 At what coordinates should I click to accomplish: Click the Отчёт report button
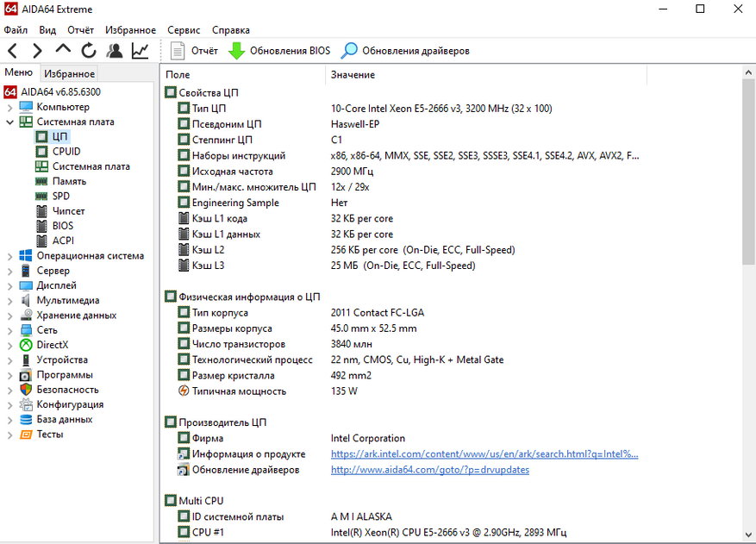[x=194, y=51]
